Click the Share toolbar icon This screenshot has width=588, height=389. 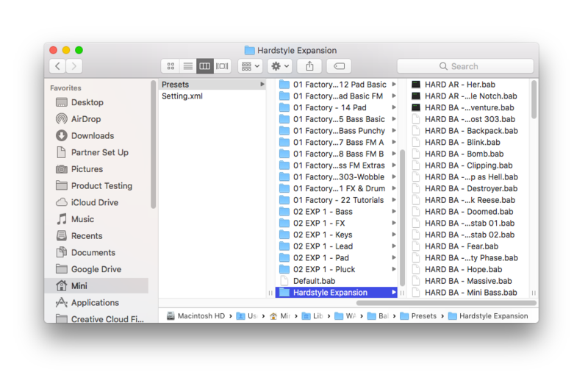[x=309, y=66]
